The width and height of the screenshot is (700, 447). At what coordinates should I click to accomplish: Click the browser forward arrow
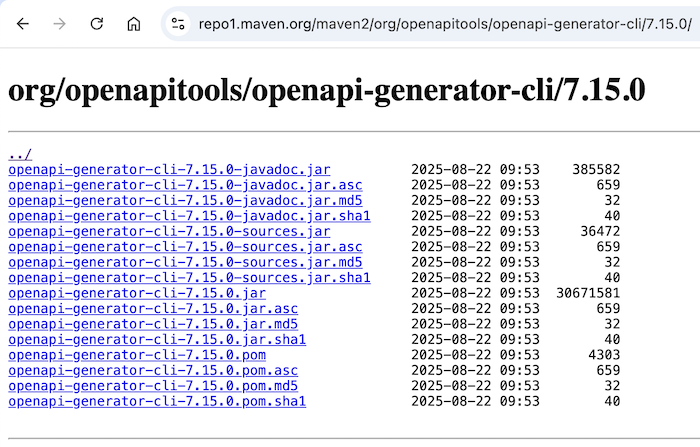(59, 24)
